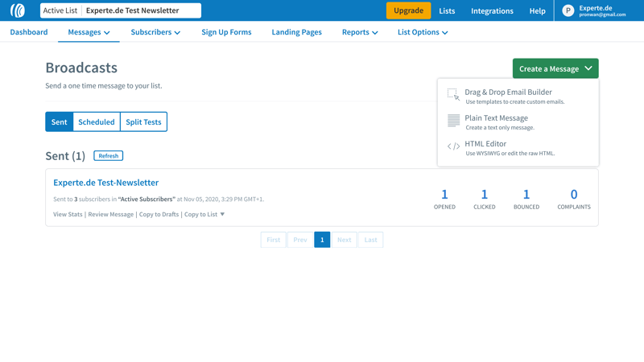Click the user profile avatar icon
Viewport: 644px width, 362px height.
click(568, 10)
